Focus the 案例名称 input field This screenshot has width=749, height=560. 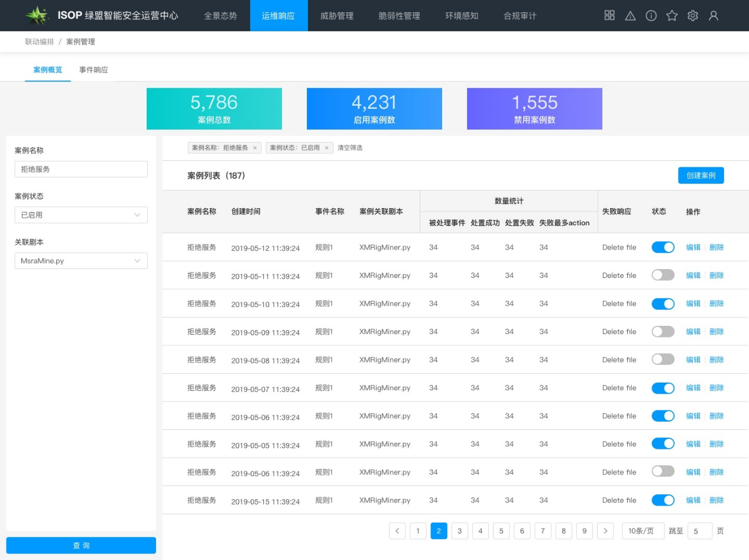click(x=81, y=169)
